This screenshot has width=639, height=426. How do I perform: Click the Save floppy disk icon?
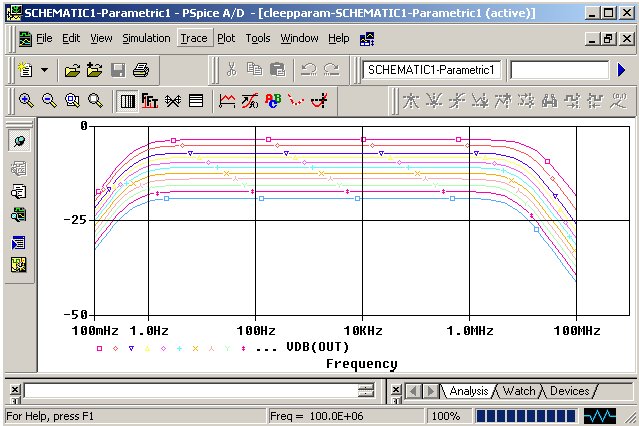118,70
